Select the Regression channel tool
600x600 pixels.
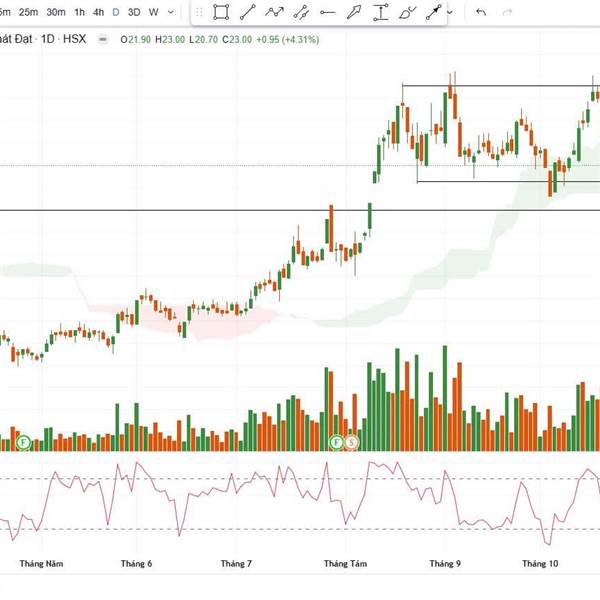(301, 12)
